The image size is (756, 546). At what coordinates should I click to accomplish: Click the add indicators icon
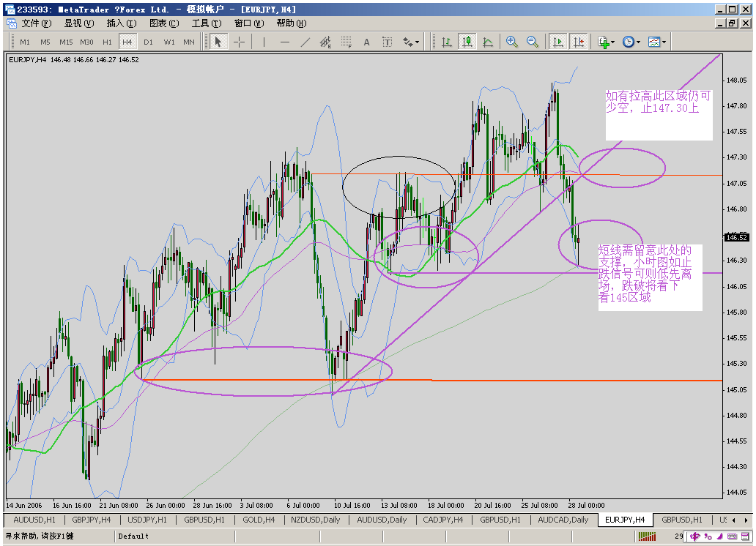(x=603, y=42)
